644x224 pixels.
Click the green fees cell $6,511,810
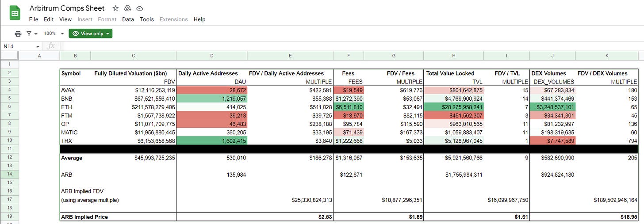point(349,107)
